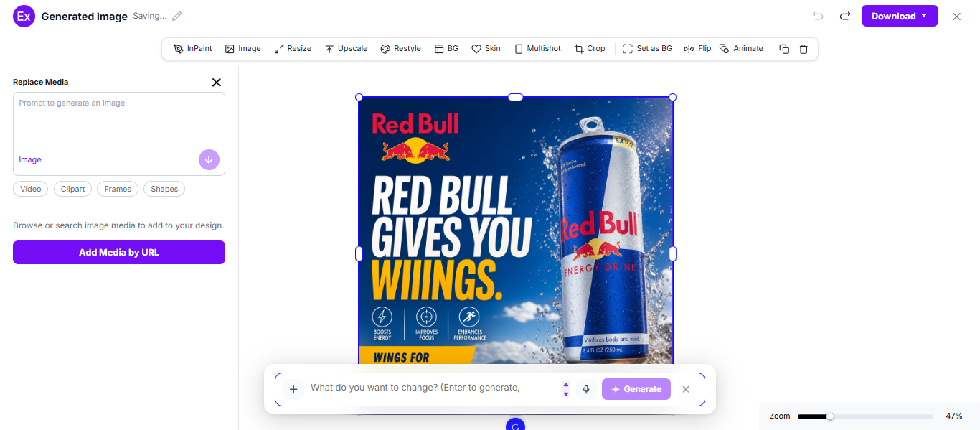Close the editor with top-right X

pyautogui.click(x=956, y=17)
